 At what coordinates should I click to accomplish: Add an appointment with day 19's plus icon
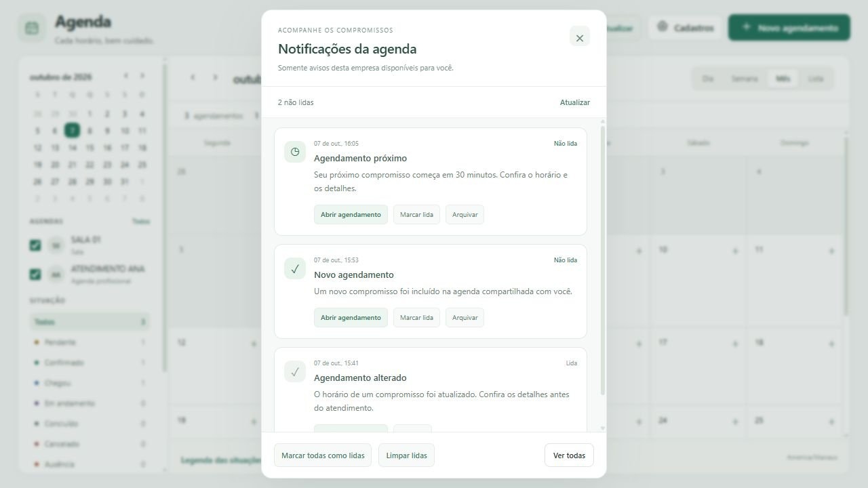tap(254, 422)
